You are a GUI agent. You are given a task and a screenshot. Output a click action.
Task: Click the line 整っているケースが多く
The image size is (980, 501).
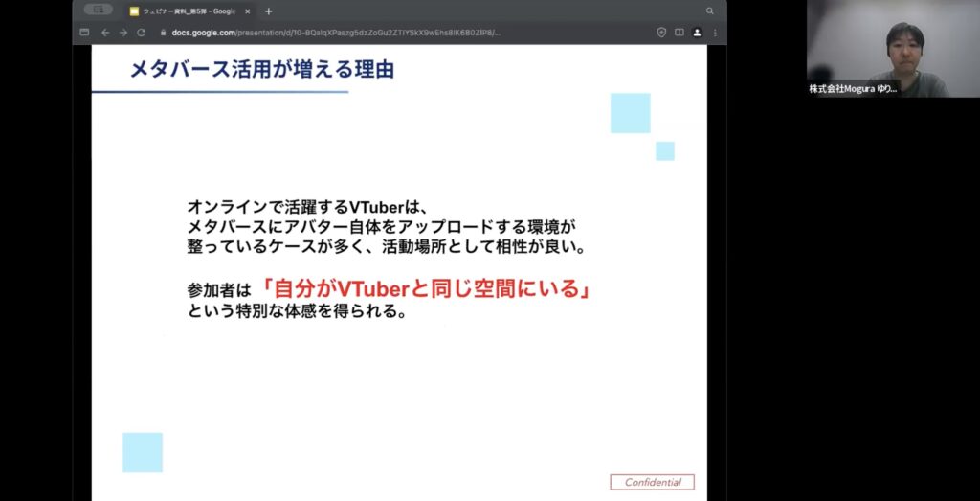388,247
